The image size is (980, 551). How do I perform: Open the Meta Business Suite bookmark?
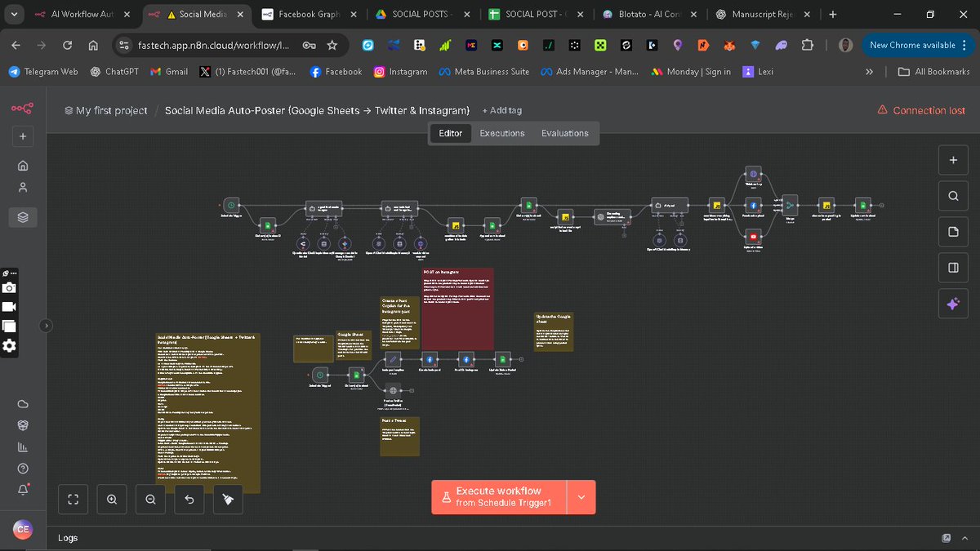[x=484, y=72]
